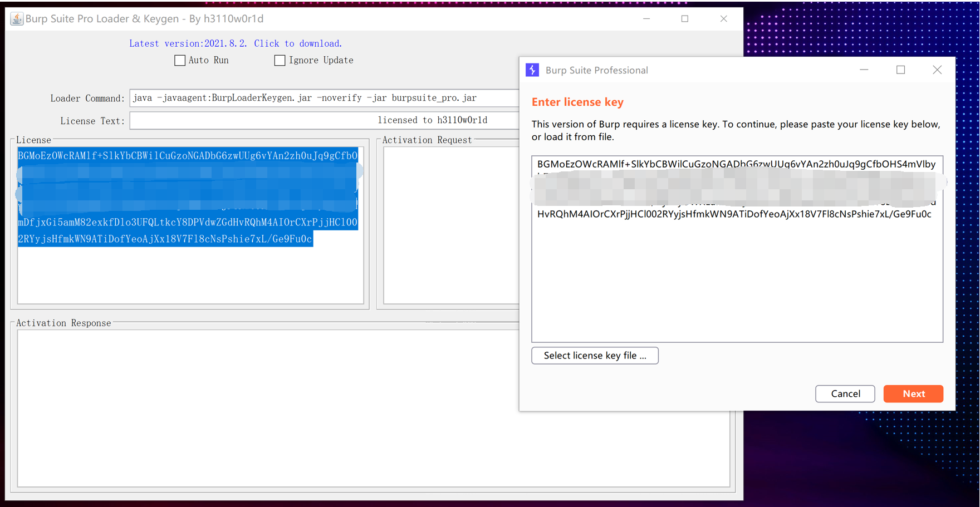
Task: Click the Burp Suite Pro Loader & Keygen title
Action: (144, 19)
